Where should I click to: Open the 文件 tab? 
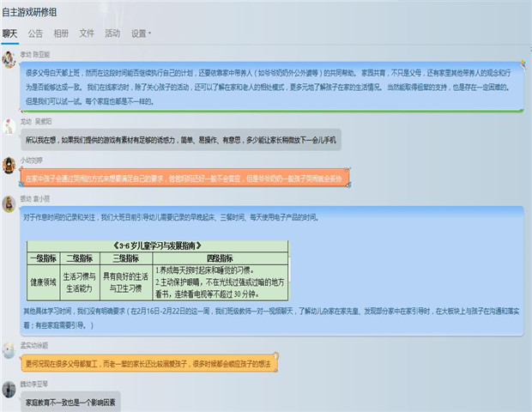coord(87,33)
